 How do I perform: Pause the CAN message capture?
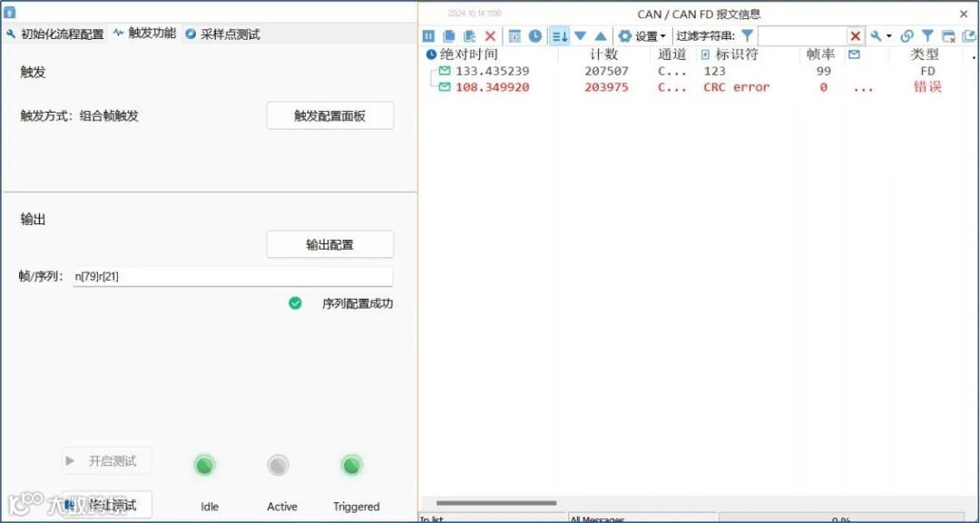[428, 36]
